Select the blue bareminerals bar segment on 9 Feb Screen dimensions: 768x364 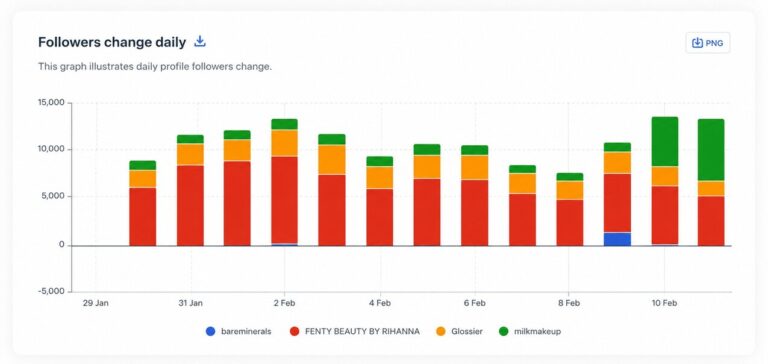coord(617,239)
